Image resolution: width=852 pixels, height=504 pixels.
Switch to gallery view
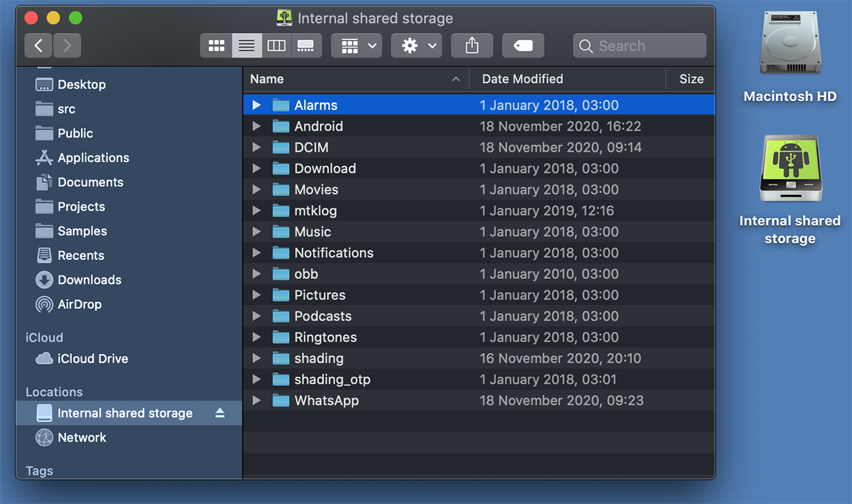(306, 45)
